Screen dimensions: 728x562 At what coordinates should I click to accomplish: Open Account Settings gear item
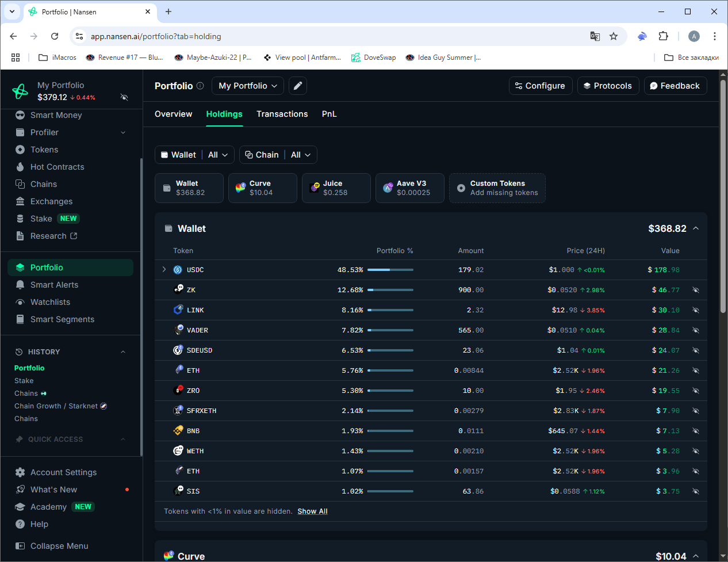(63, 472)
